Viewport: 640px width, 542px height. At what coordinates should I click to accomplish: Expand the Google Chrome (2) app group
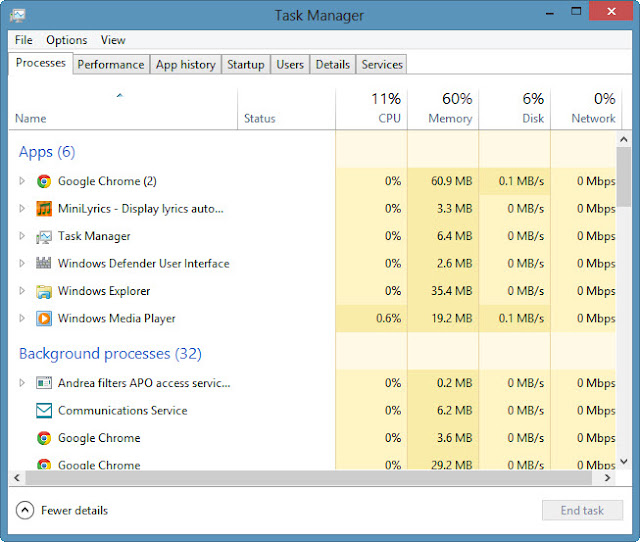[x=22, y=181]
